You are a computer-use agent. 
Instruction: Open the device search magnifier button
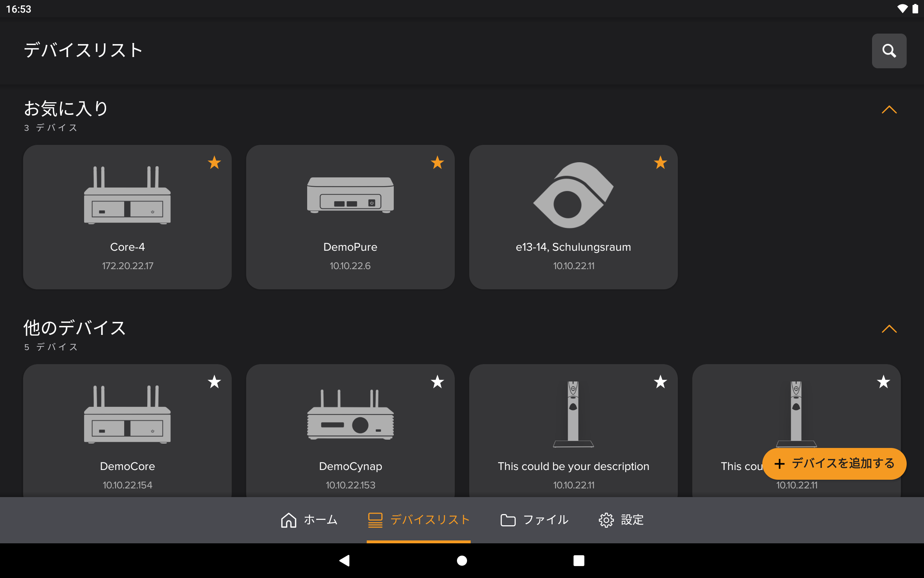(889, 51)
